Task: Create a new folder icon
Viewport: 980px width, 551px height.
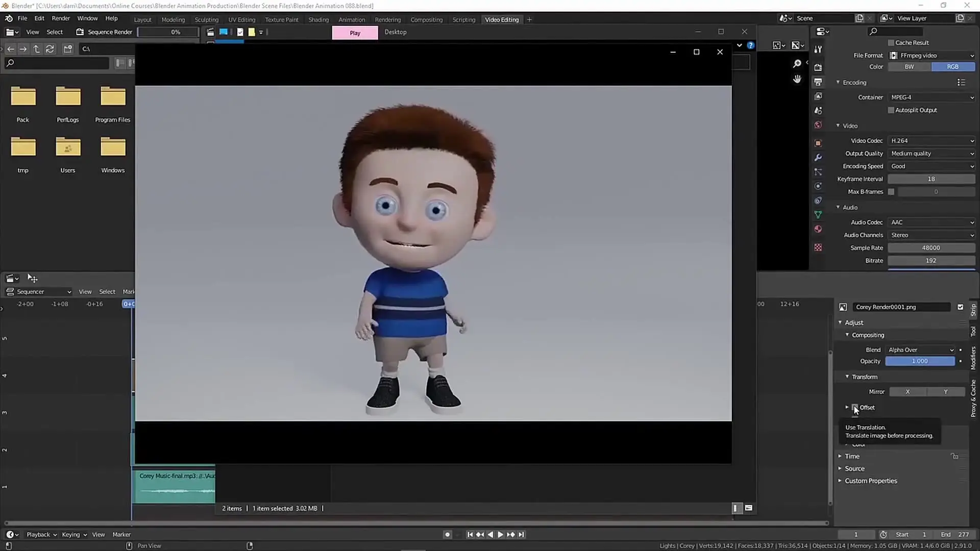Action: click(68, 49)
